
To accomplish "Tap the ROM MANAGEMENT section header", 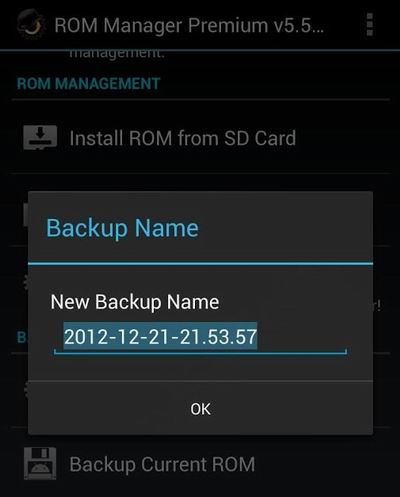I will pos(88,83).
